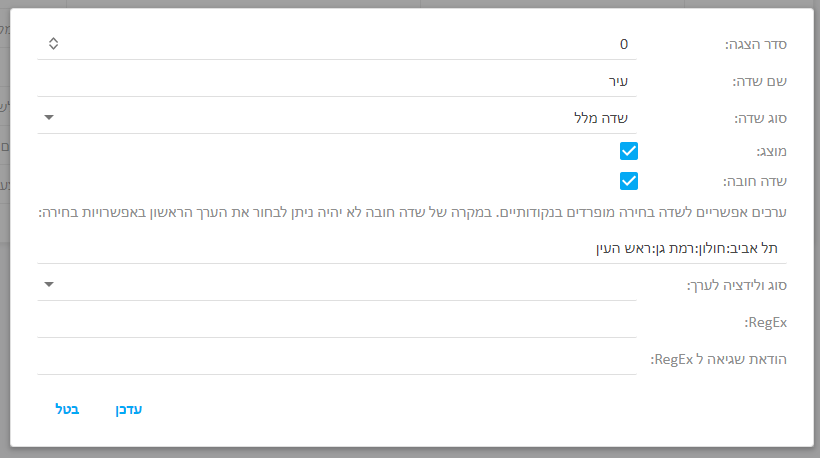Click the empty validation type select box
The image size is (820, 458).
[337, 285]
